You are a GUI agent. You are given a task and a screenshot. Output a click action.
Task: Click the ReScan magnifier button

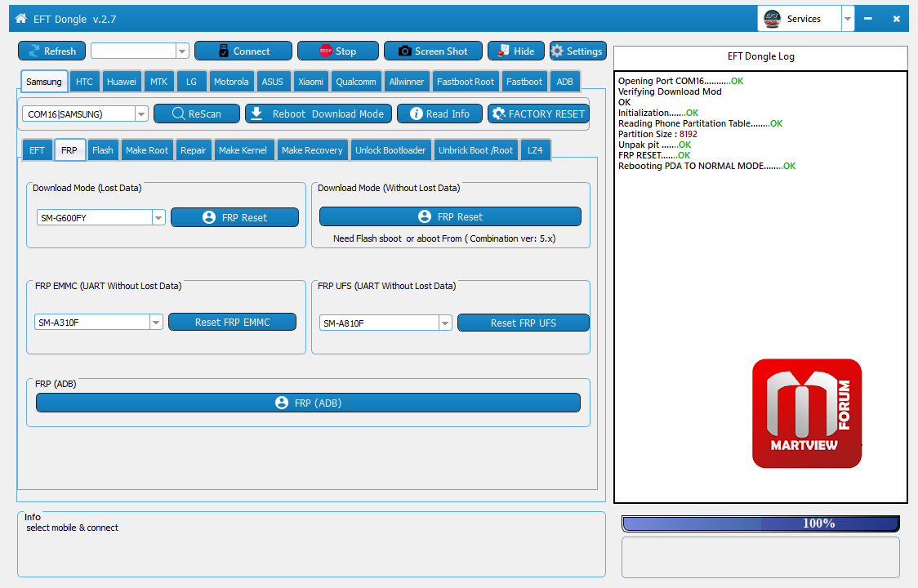[x=197, y=114]
